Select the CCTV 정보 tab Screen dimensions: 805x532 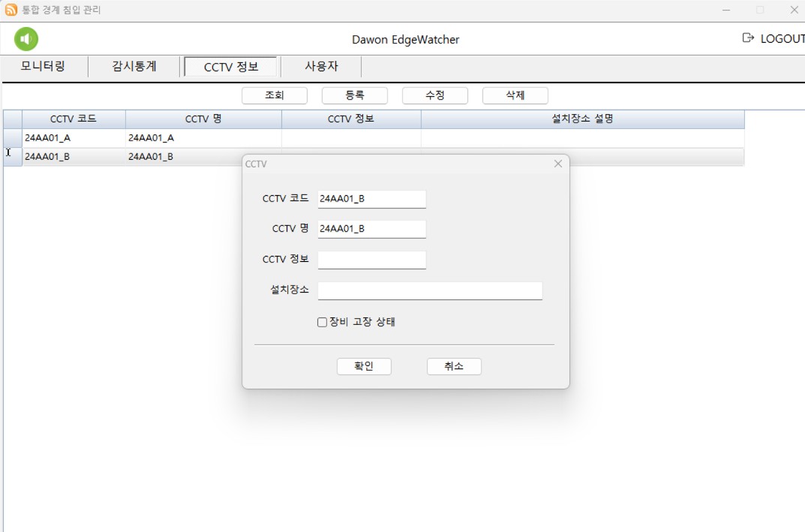(x=231, y=67)
